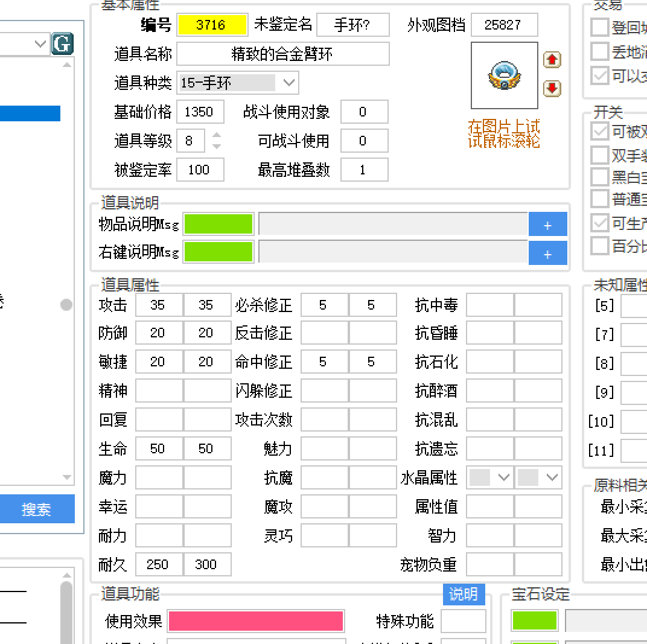Click 耐久 minimum field 250
The height and width of the screenshot is (644, 647).
coord(159,564)
